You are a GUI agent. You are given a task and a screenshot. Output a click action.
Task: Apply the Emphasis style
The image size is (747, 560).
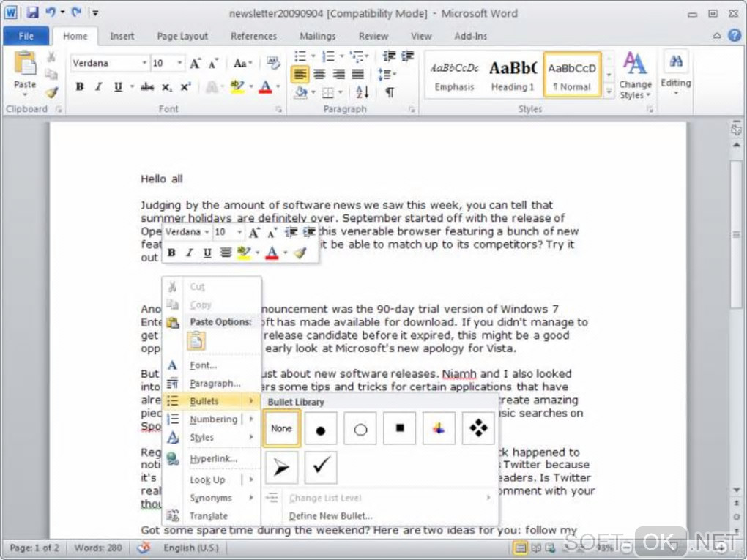coord(454,75)
